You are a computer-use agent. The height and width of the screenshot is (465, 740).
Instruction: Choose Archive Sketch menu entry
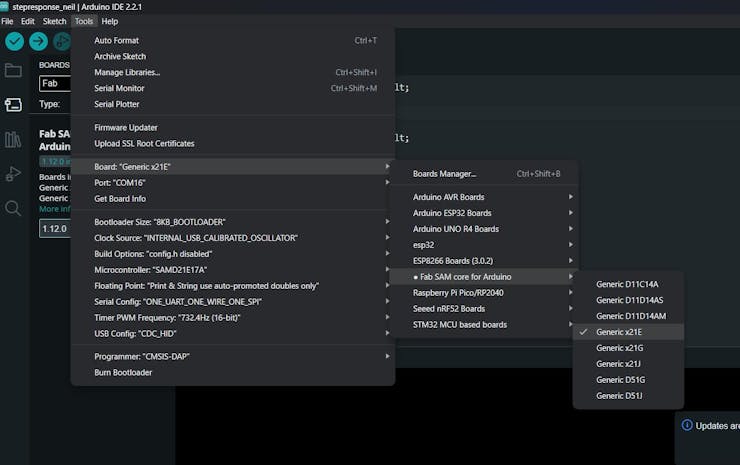233,56
